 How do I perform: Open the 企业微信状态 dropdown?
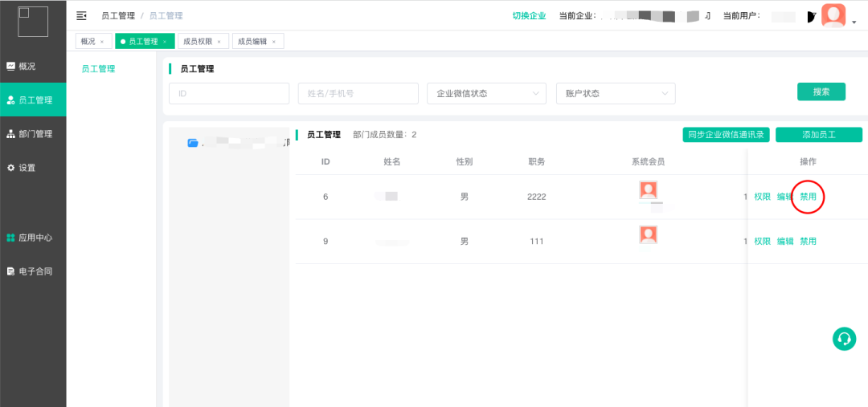click(x=486, y=93)
